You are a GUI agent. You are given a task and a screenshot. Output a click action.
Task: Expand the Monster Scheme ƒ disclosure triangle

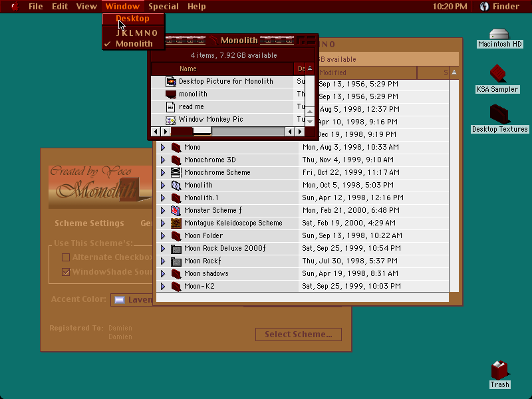point(163,210)
